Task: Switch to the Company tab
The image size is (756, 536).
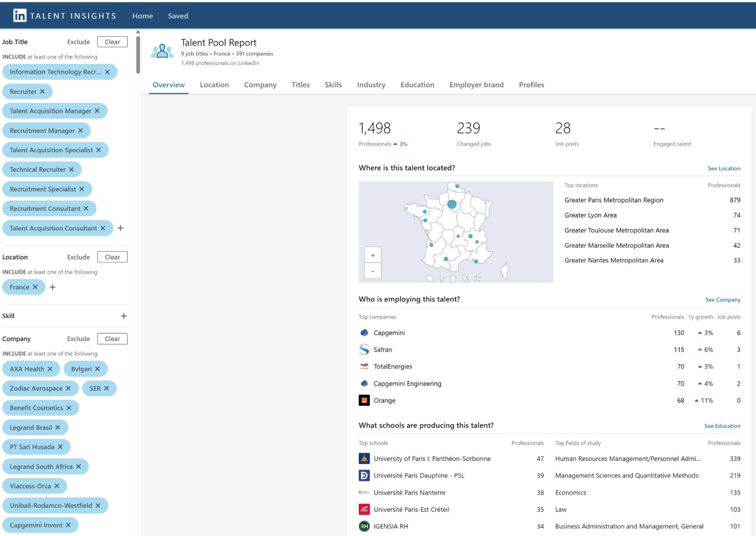Action: click(x=260, y=85)
